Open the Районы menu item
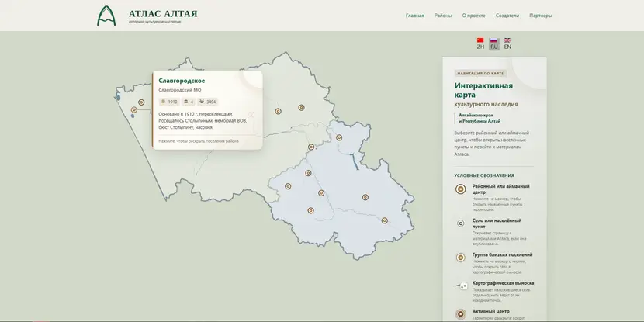Viewport: 644px width, 322px height. point(443,16)
